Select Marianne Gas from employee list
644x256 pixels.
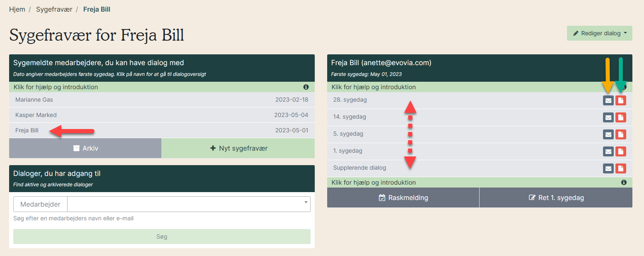[x=34, y=100]
